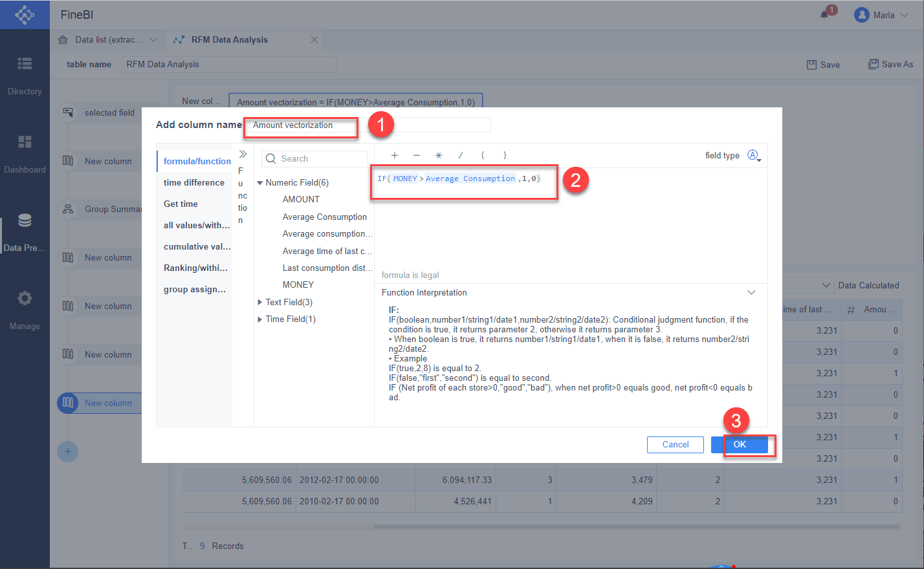Open the Manage settings section

25,310
